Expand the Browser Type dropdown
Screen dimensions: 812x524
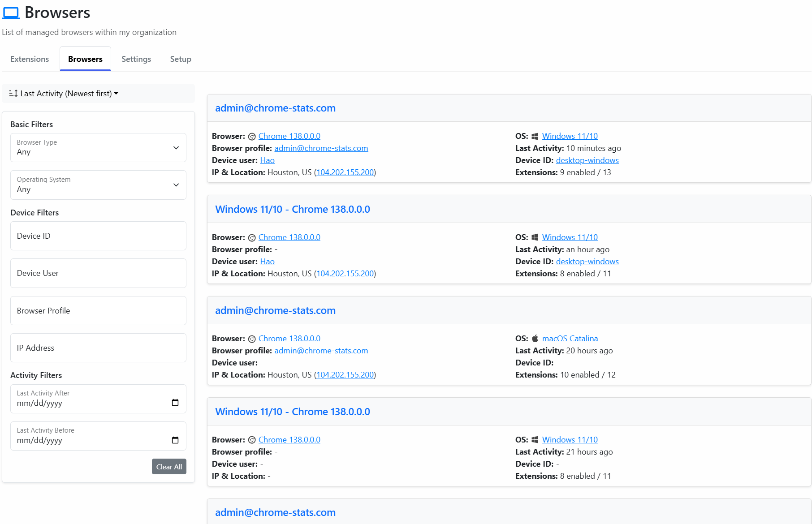tap(98, 148)
